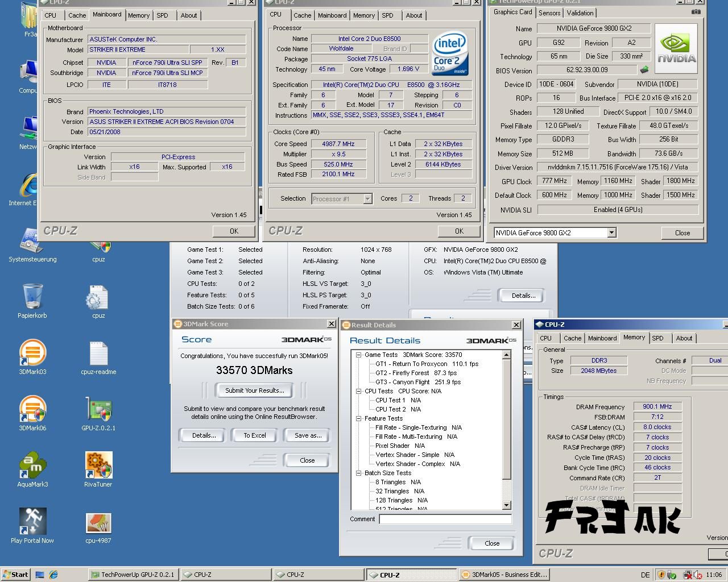
Task: Click the STRIKER II EXTREME model field
Action: coord(138,49)
